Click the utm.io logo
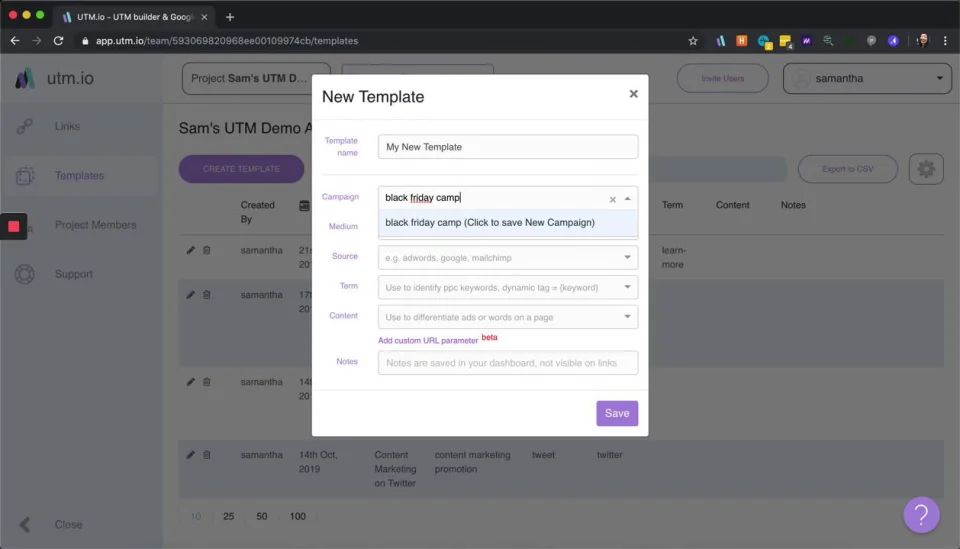The width and height of the screenshot is (960, 549). 54,78
